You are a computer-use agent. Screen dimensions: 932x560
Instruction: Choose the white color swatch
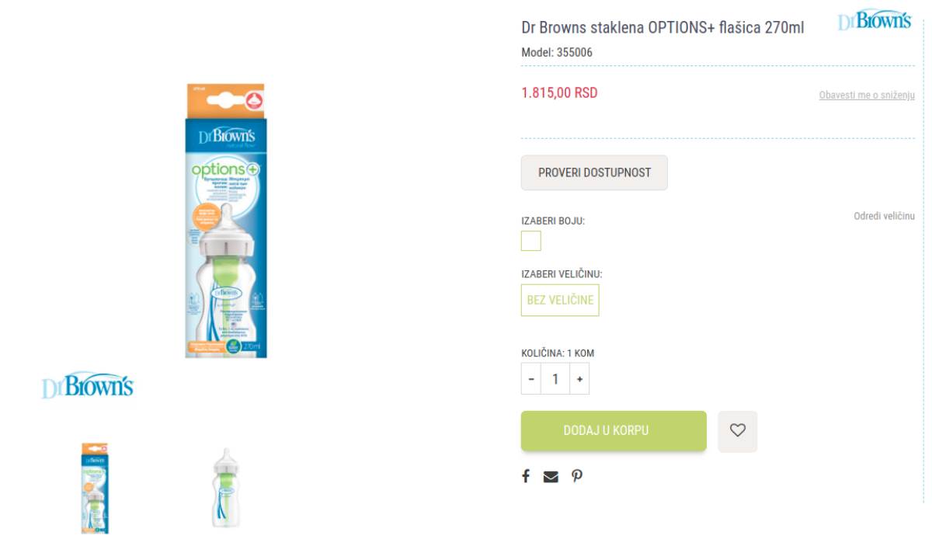[x=531, y=241]
